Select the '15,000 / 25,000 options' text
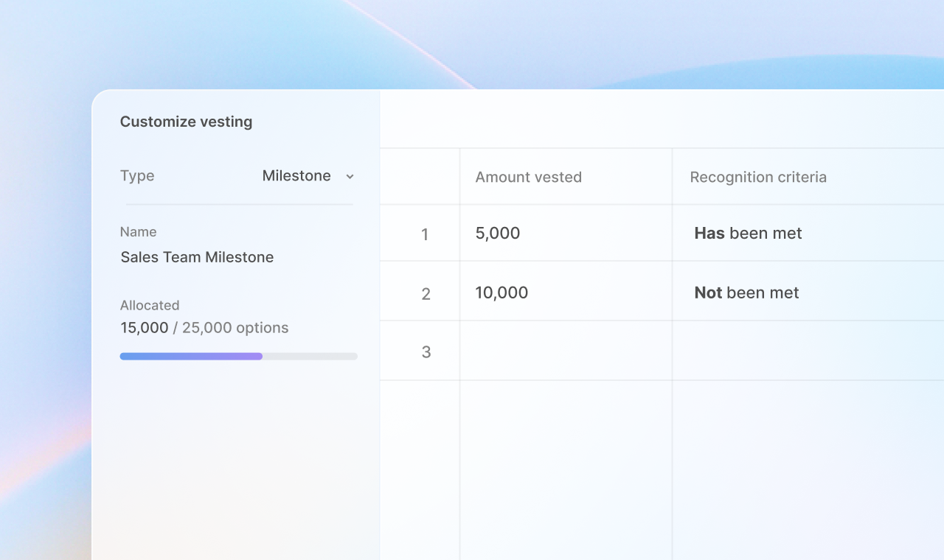The image size is (944, 560). click(x=204, y=327)
